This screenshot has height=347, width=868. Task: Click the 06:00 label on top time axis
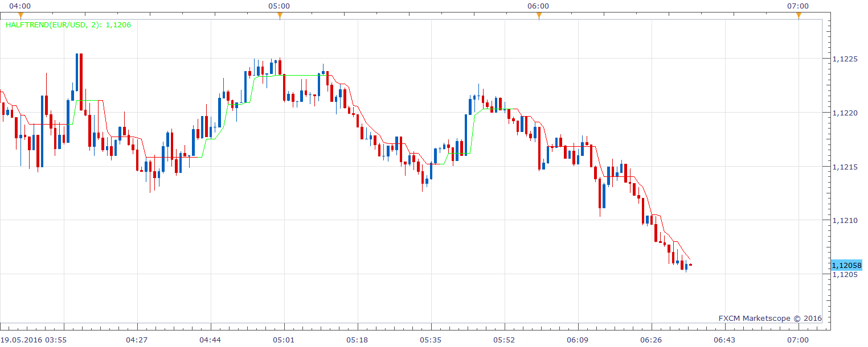click(539, 6)
